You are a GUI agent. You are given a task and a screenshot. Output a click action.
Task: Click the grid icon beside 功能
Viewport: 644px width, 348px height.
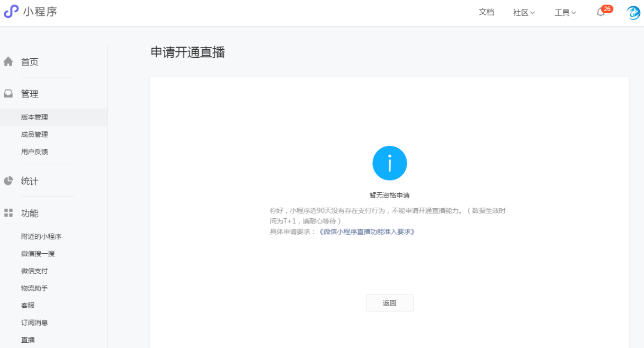[x=8, y=213]
